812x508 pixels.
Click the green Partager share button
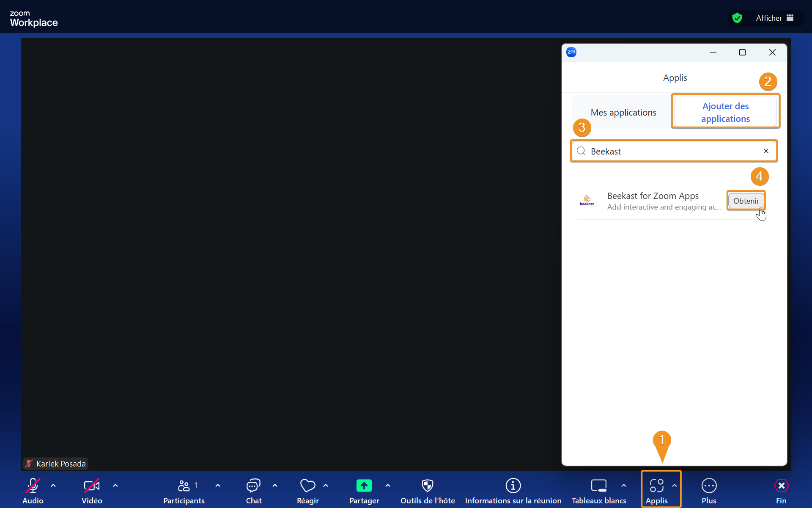coord(364,486)
